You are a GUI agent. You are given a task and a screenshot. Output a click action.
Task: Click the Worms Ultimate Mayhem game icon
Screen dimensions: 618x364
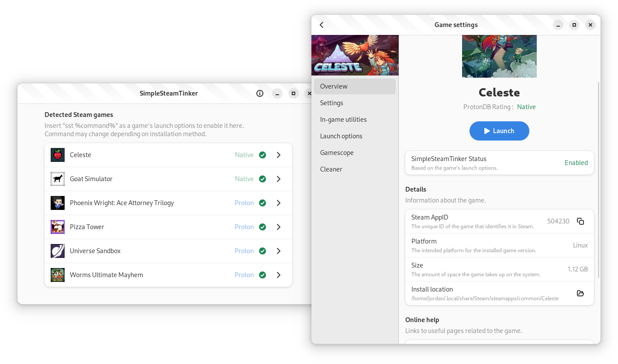(x=58, y=275)
